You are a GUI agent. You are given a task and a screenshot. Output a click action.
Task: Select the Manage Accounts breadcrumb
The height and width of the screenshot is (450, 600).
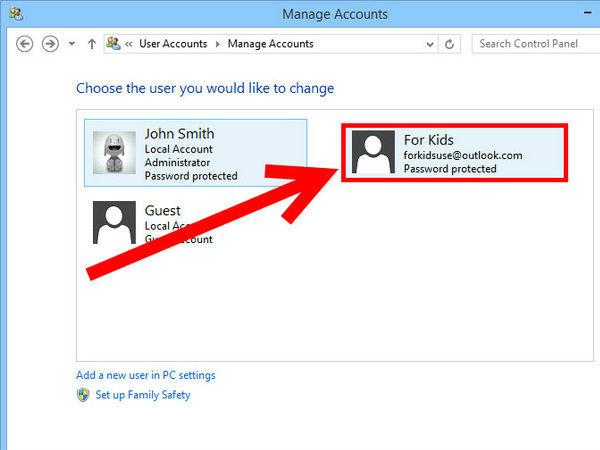pyautogui.click(x=270, y=44)
